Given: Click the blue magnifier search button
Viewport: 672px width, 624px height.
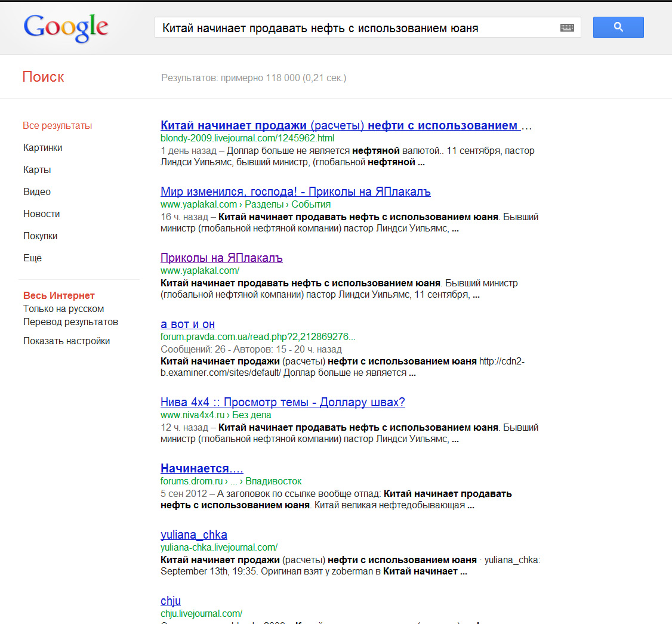Looking at the screenshot, I should [618, 27].
